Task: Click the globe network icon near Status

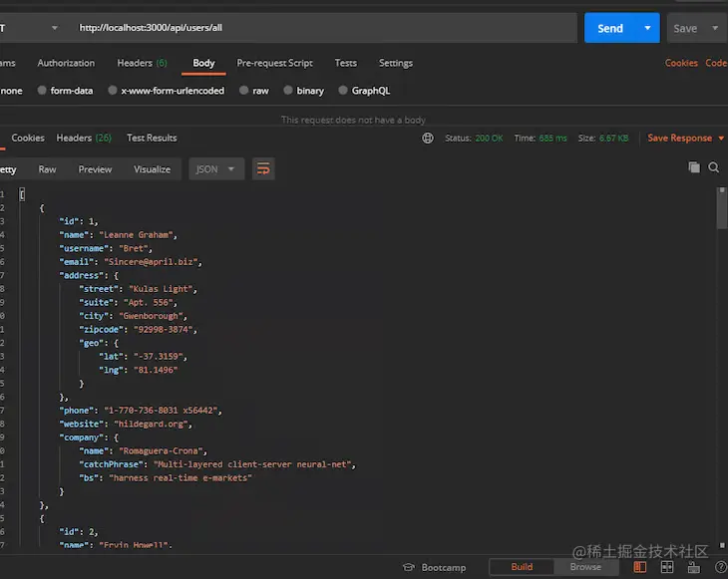Action: [428, 138]
